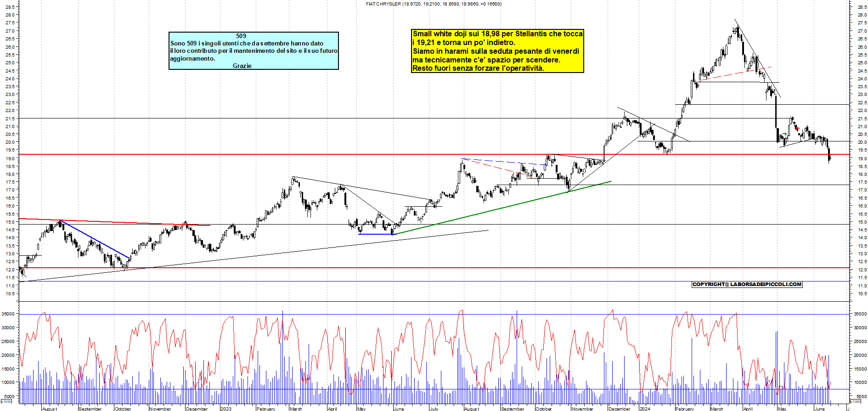Click the "2023" year label on the time axis
The width and height of the screenshot is (868, 411).
tap(226, 409)
